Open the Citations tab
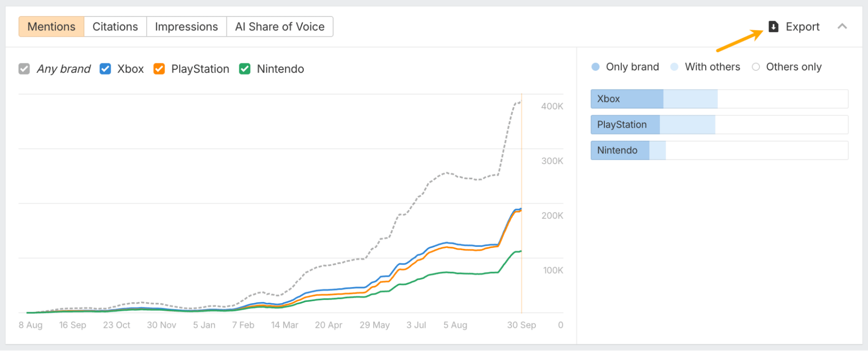Viewport: 868px width, 351px height. pyautogui.click(x=115, y=26)
